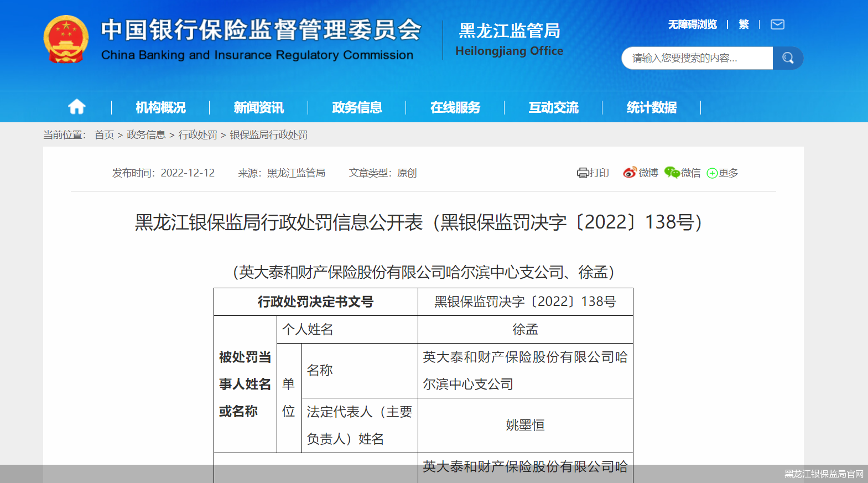Click cell 黑银保监罚决字〔2022〕138号
The width and height of the screenshot is (868, 483).
[525, 302]
